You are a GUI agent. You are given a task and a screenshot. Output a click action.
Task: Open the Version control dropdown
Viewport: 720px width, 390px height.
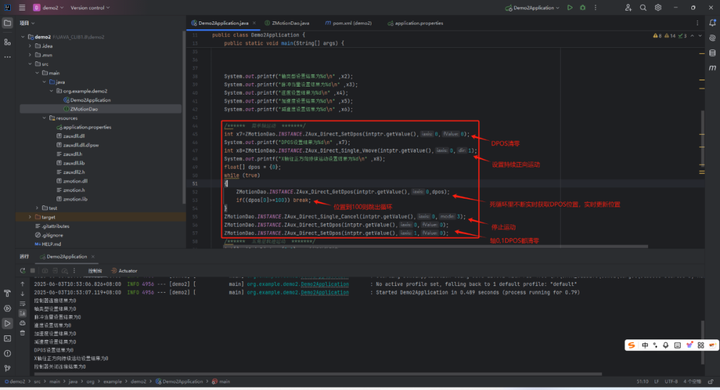90,8
